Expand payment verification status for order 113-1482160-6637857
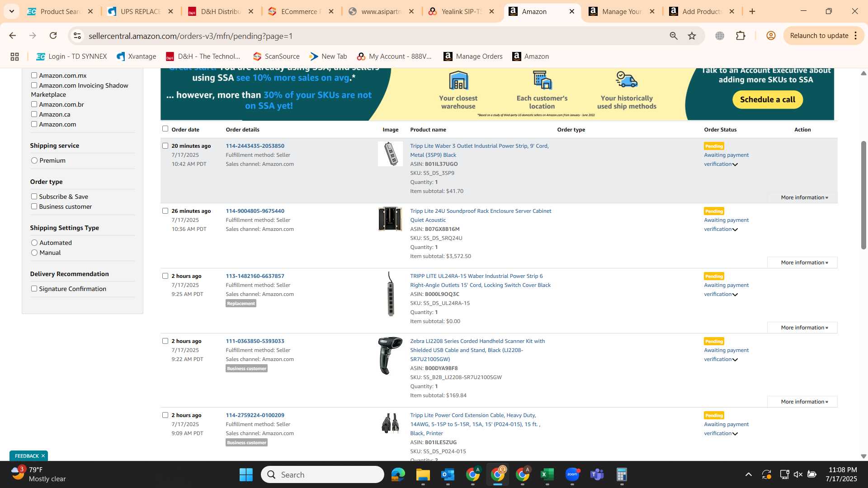This screenshot has height=488, width=868. pos(735,295)
